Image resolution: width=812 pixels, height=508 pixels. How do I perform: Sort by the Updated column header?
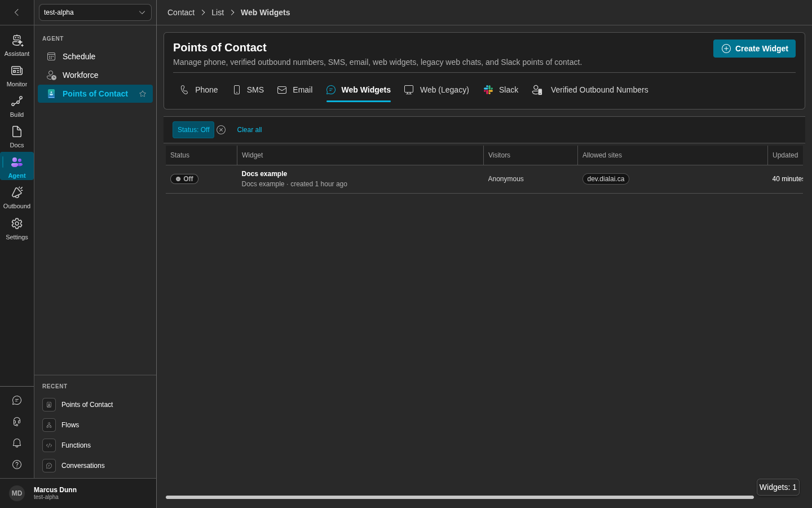point(785,155)
